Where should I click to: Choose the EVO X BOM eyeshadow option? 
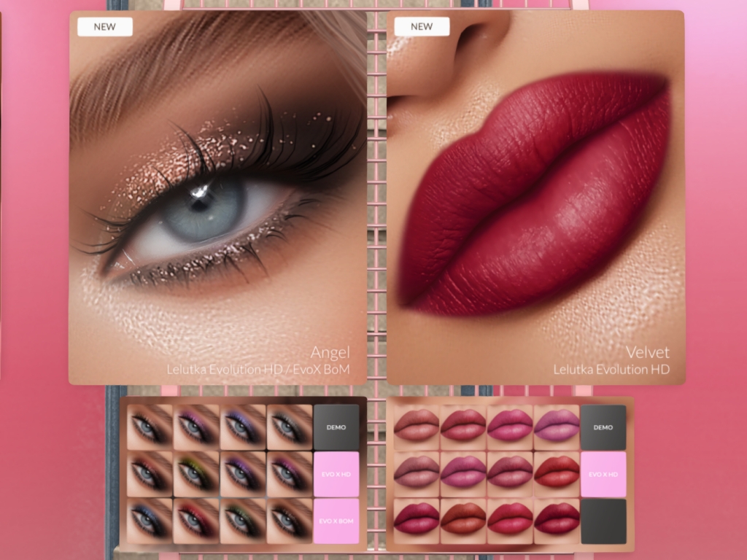[x=336, y=521]
